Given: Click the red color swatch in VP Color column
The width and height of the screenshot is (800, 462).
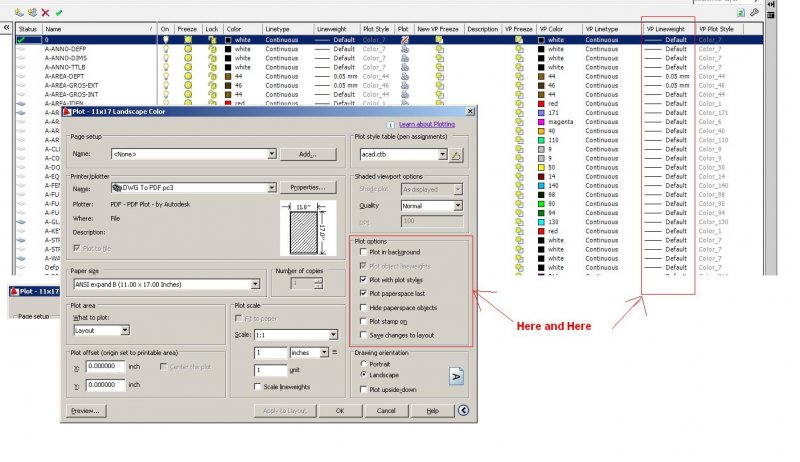Looking at the screenshot, I should [541, 102].
